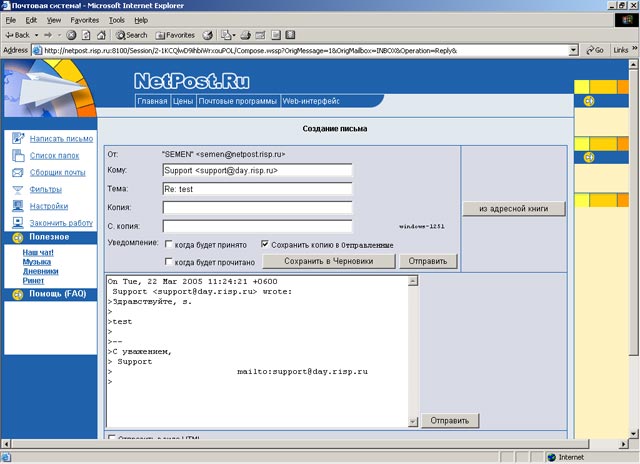Click the 'из адресной книги' button

tap(513, 209)
